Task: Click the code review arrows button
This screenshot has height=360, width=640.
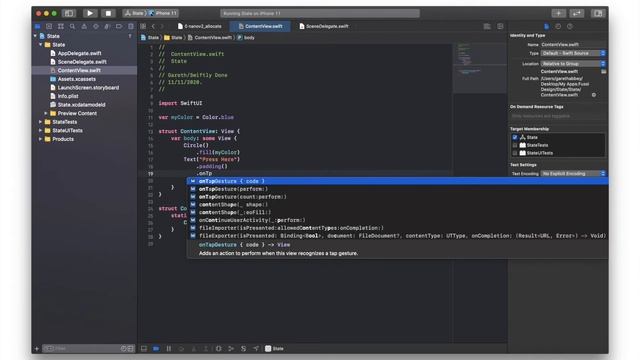Action: click(x=577, y=13)
